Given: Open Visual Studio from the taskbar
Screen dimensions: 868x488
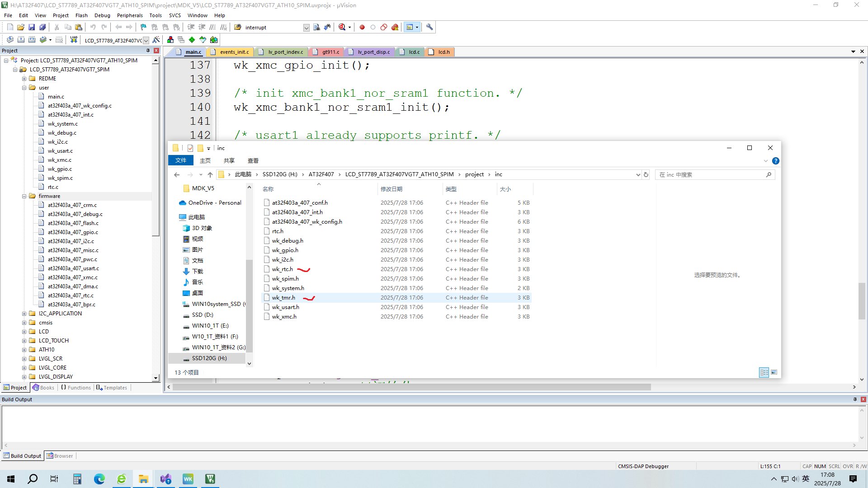Looking at the screenshot, I should click(x=166, y=479).
